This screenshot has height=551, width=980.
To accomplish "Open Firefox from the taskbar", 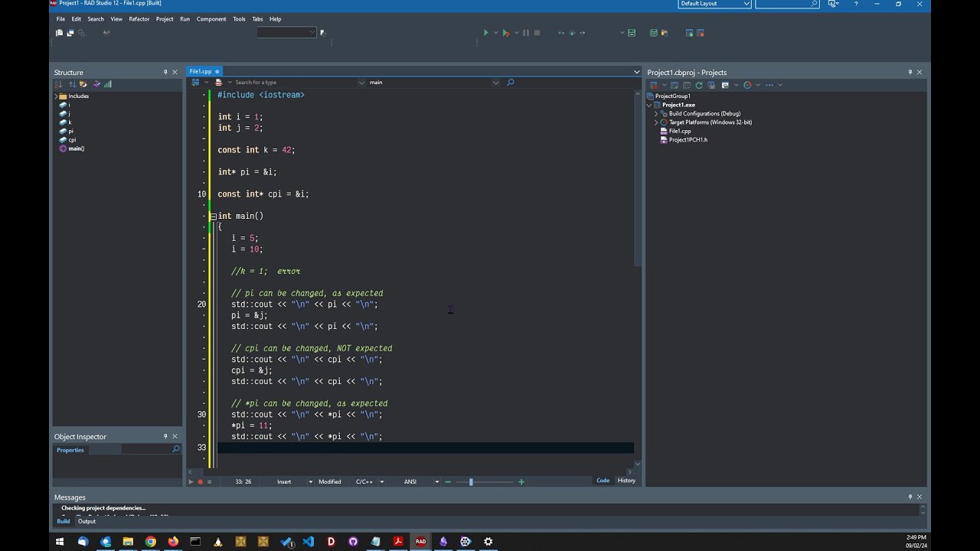I will (173, 541).
